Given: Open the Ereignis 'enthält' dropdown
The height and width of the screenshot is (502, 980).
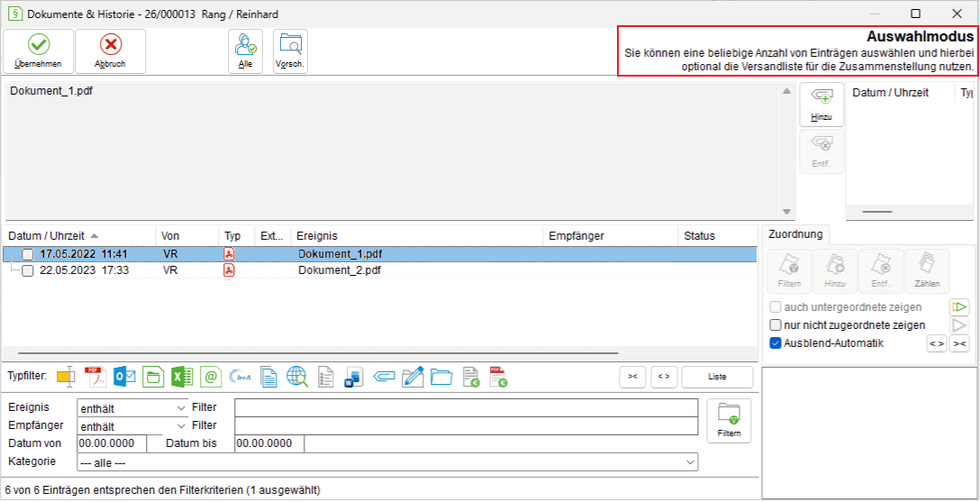Looking at the screenshot, I should (x=132, y=408).
